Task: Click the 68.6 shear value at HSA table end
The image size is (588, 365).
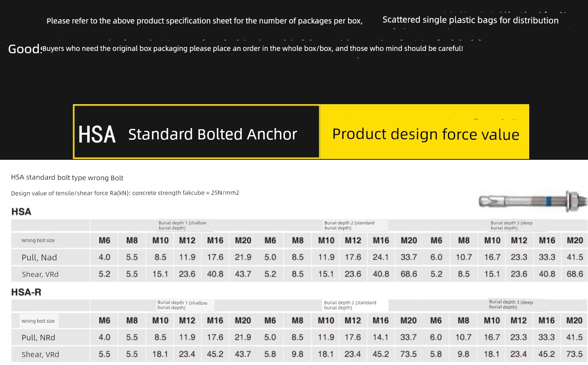Action: [x=575, y=274]
